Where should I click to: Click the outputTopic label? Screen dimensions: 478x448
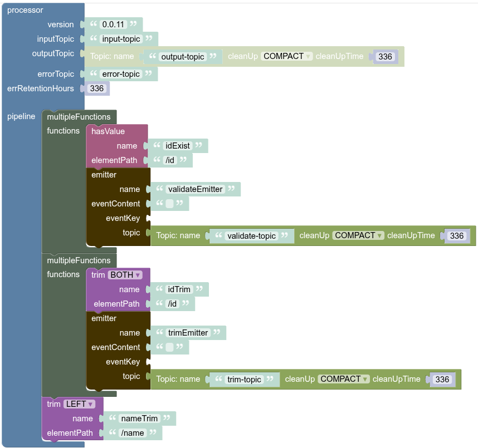[x=53, y=53]
